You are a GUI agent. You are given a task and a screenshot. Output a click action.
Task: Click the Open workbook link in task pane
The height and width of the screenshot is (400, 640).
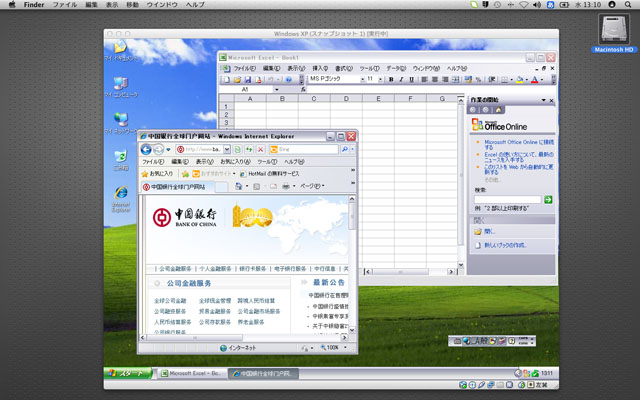(489, 231)
